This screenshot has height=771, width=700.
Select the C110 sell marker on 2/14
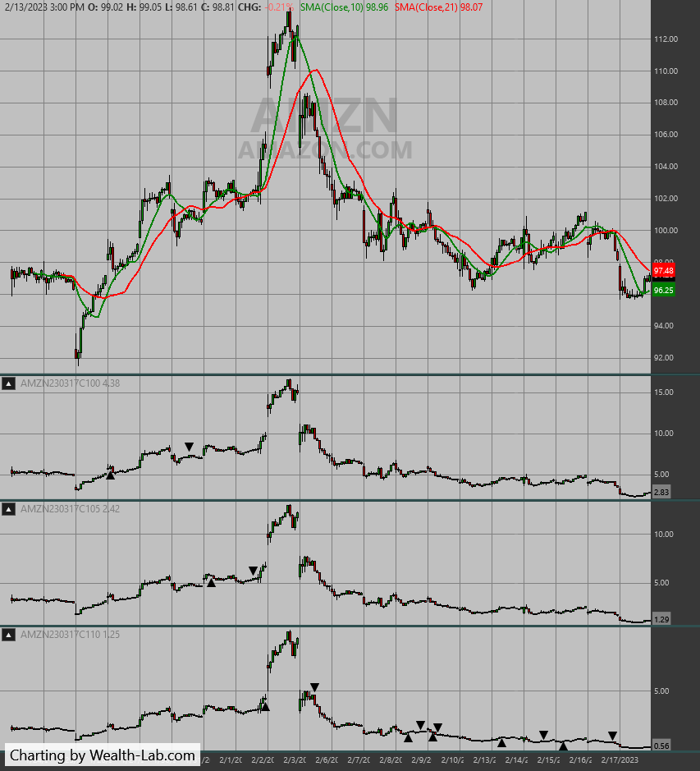(543, 735)
